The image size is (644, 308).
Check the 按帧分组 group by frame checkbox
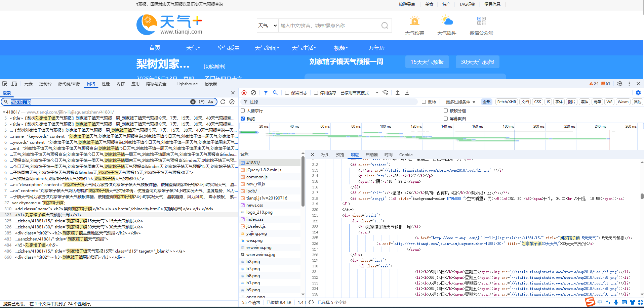(446, 111)
